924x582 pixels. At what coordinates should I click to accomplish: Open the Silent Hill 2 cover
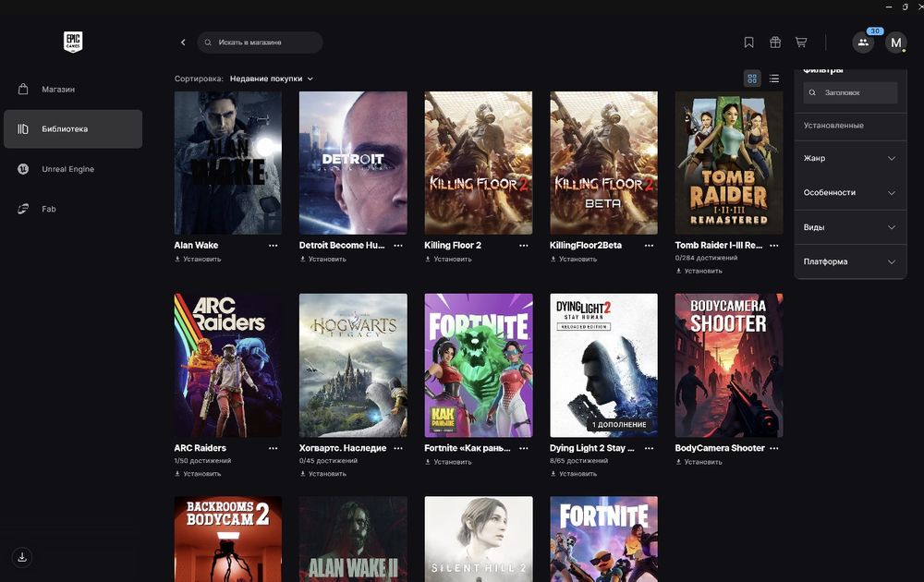[x=479, y=539]
